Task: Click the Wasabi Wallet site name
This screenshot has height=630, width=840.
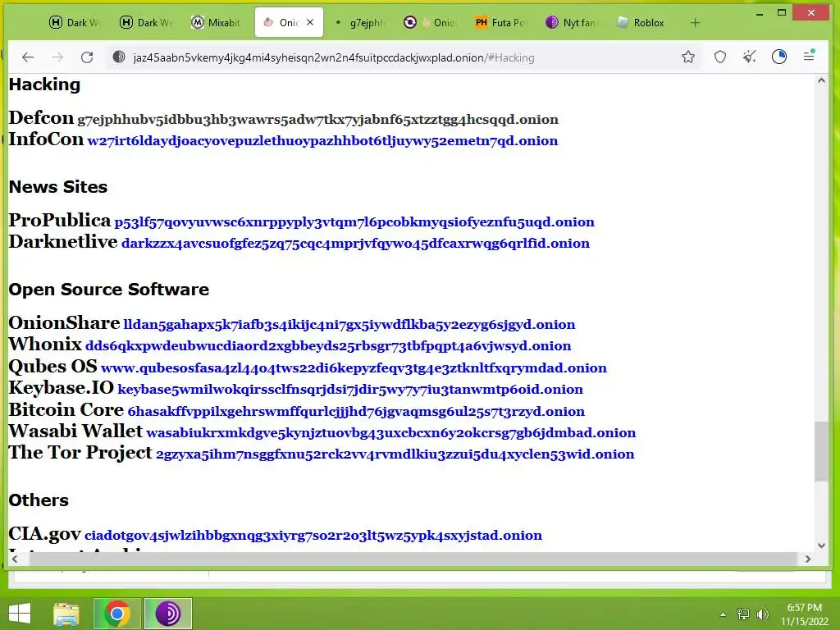Action: tap(75, 431)
